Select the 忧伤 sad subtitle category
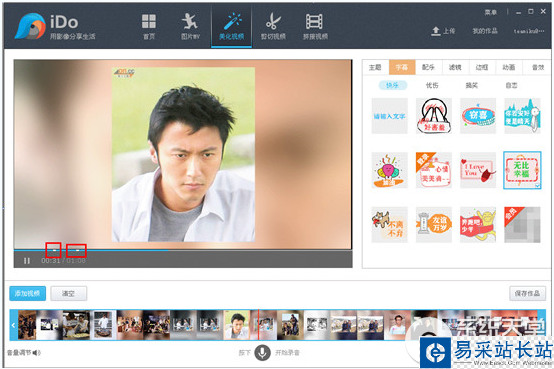554x369 pixels. (x=432, y=85)
